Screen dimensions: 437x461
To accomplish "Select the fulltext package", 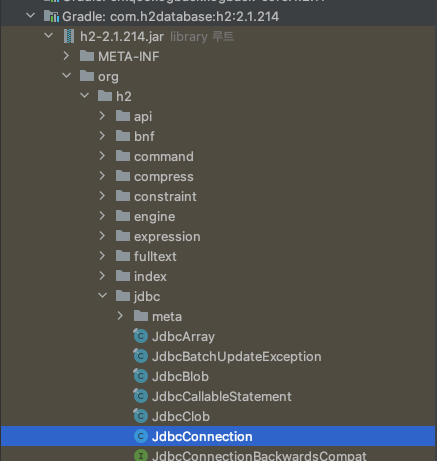I will 155,257.
